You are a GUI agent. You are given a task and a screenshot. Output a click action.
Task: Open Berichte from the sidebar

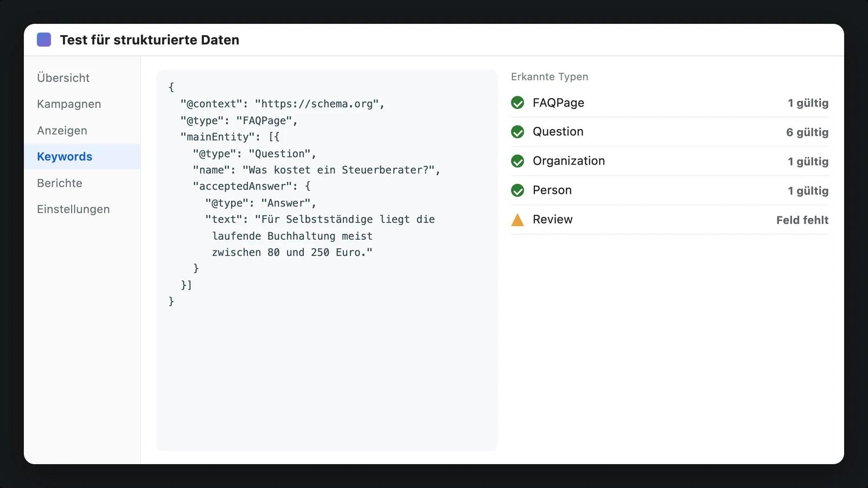82,183
